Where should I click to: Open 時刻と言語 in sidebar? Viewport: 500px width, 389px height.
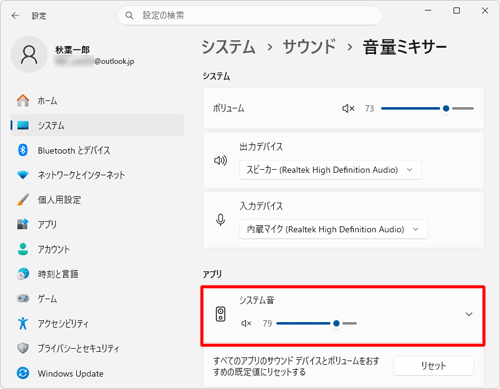click(x=97, y=274)
